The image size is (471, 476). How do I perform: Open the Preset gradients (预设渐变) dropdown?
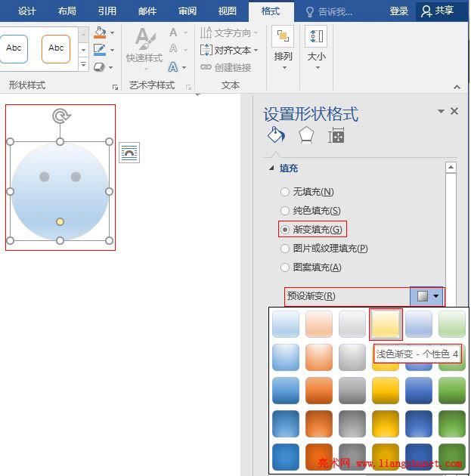tap(428, 296)
